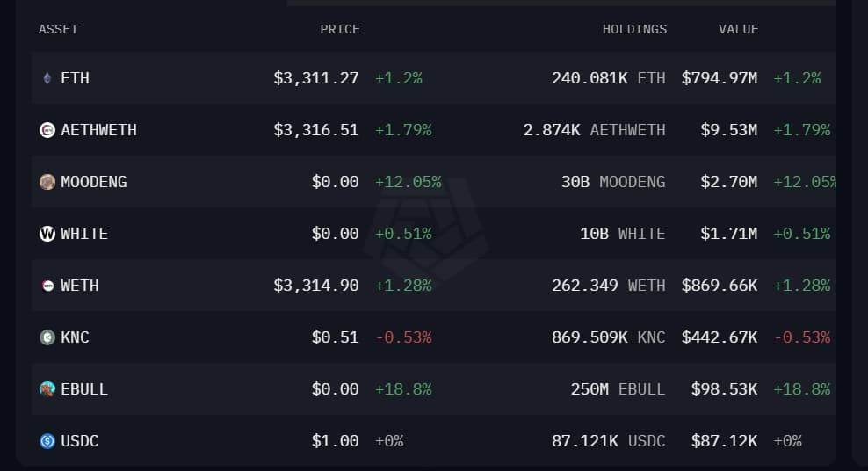This screenshot has width=868, height=471.
Task: Click the EBULL token icon
Action: pyautogui.click(x=47, y=389)
